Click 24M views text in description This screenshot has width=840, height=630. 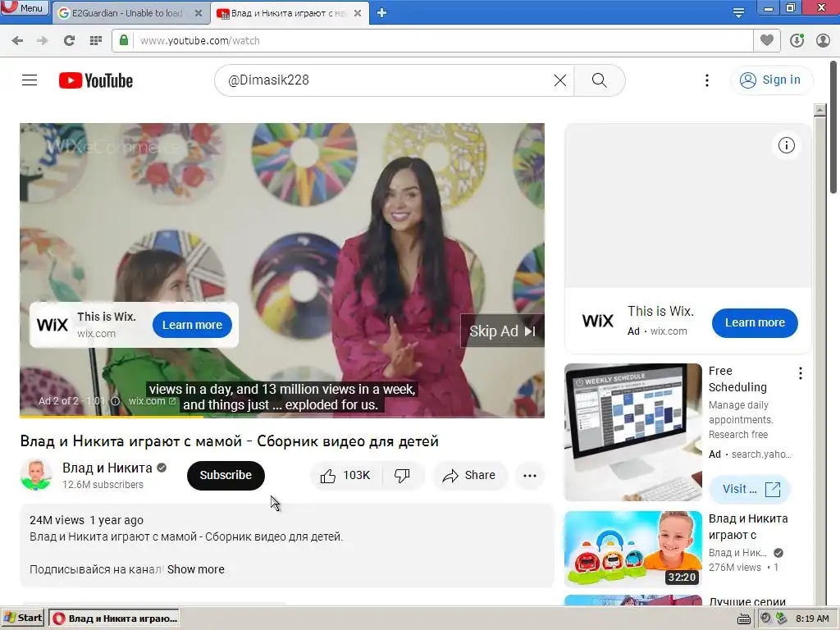tap(57, 520)
